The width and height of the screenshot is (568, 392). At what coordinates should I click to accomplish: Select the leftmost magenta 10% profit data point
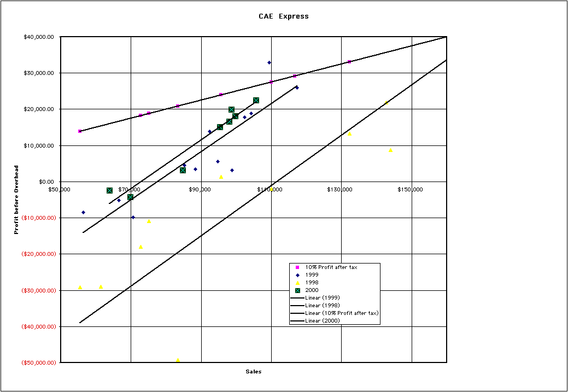tap(80, 131)
